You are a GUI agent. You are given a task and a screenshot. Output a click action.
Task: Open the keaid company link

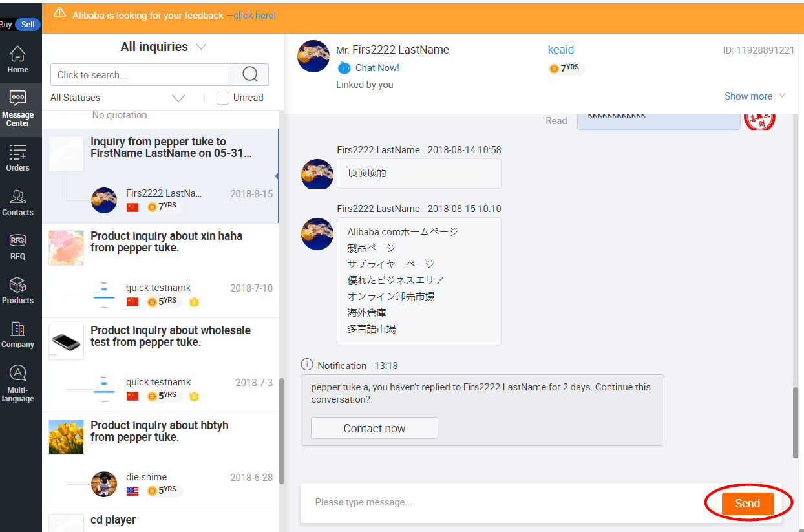(x=561, y=50)
